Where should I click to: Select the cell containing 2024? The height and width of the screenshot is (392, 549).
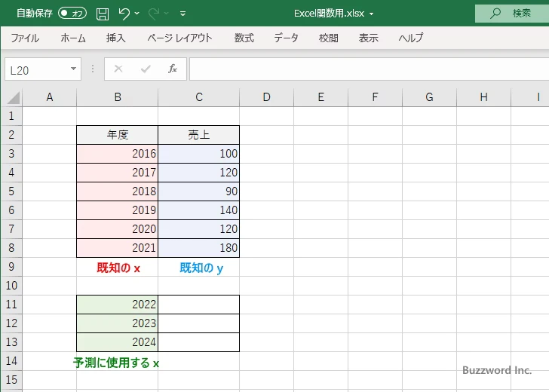point(118,342)
